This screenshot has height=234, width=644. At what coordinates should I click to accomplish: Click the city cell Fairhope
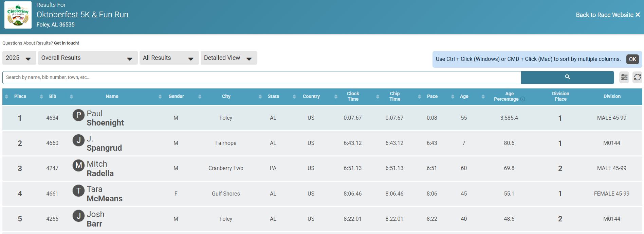[226, 143]
